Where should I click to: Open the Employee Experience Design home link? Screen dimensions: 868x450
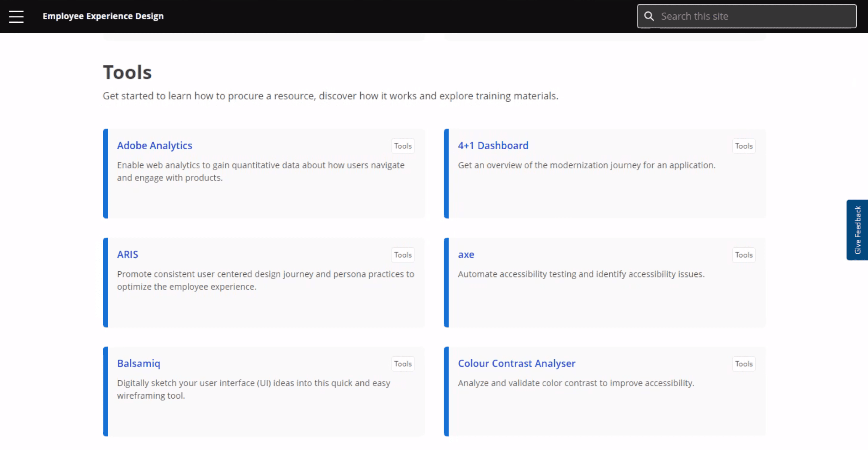pos(103,16)
